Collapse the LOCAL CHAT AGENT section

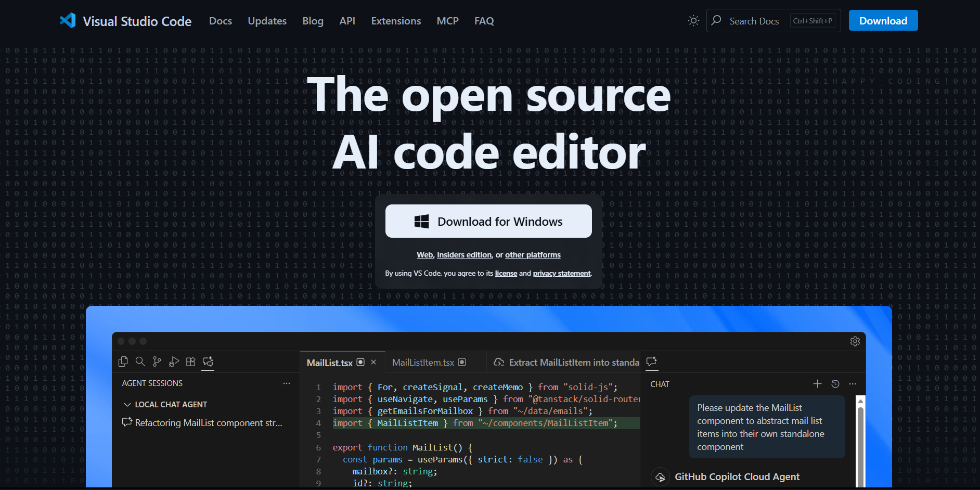(127, 404)
